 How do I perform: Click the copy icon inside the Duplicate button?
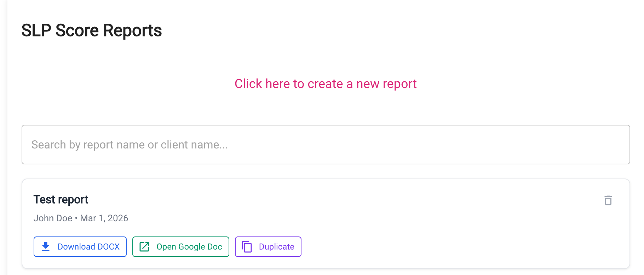[x=247, y=246]
